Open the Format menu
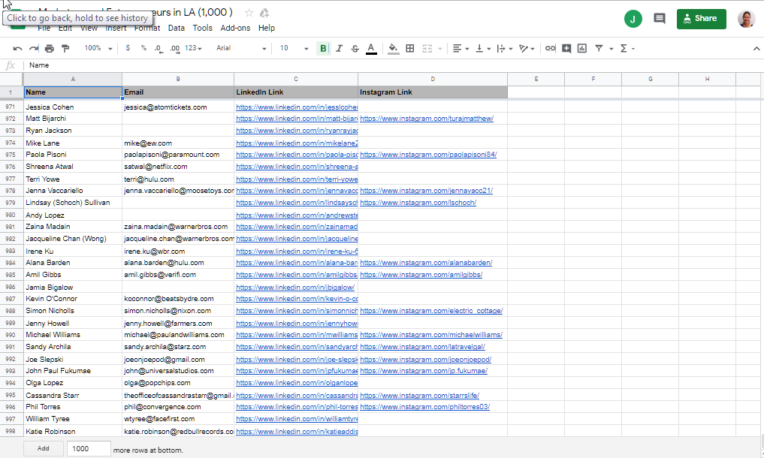Image resolution: width=764 pixels, height=458 pixels. (x=147, y=28)
